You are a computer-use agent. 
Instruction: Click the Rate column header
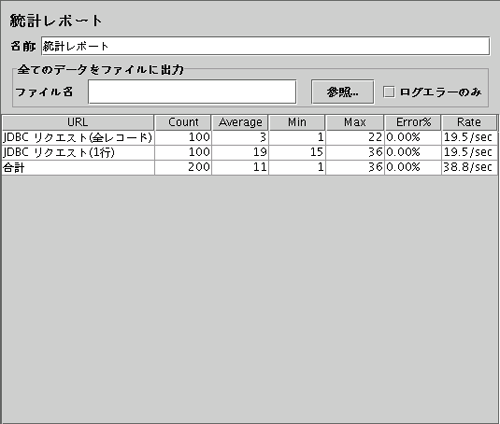coord(469,122)
